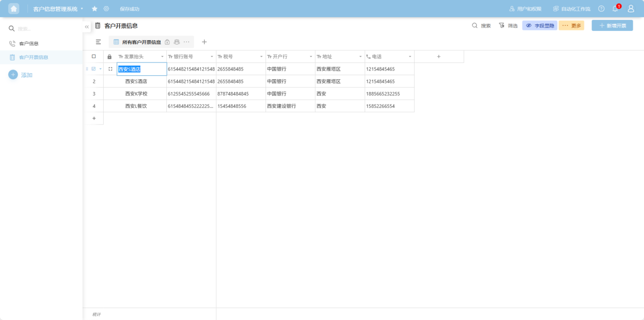Click the home icon in top bar
The width and height of the screenshot is (644, 320).
point(14,9)
